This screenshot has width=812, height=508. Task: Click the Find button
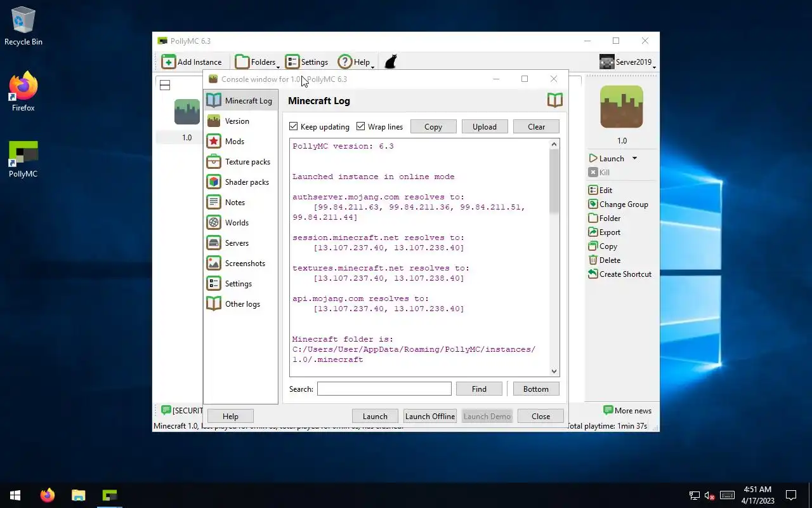click(x=479, y=389)
